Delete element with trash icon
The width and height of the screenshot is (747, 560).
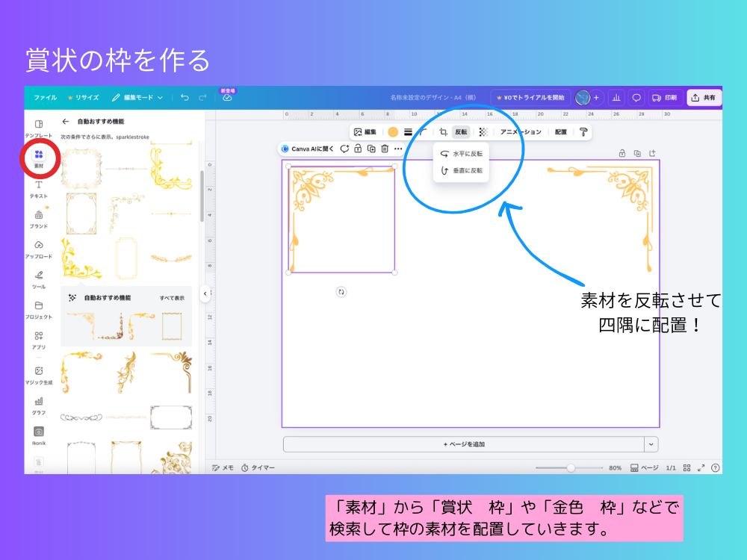coord(385,149)
